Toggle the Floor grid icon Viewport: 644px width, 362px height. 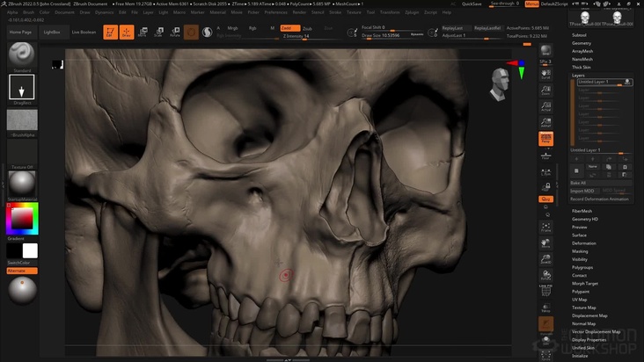[x=545, y=156]
